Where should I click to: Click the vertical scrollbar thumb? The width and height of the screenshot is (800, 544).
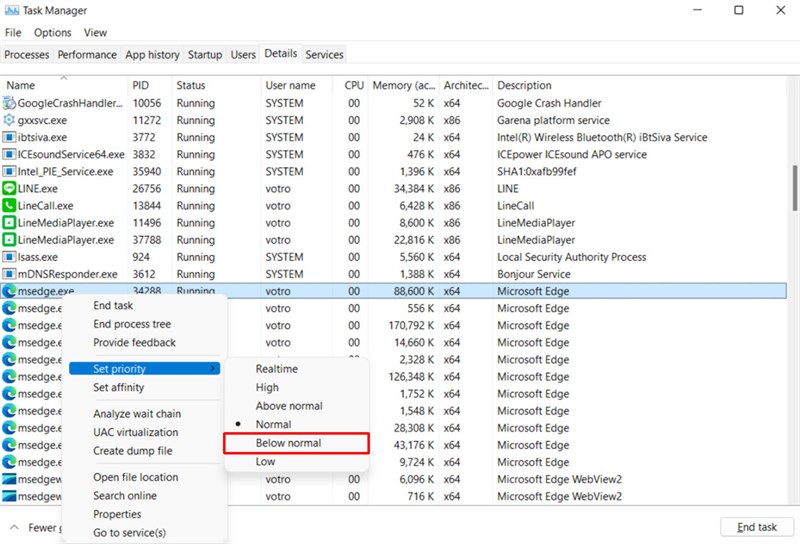tap(795, 188)
